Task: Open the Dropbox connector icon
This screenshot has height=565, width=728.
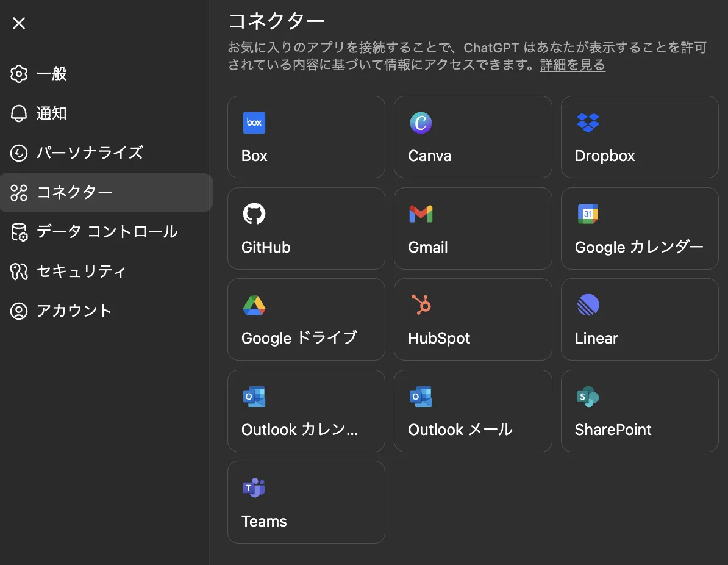Action: click(588, 123)
